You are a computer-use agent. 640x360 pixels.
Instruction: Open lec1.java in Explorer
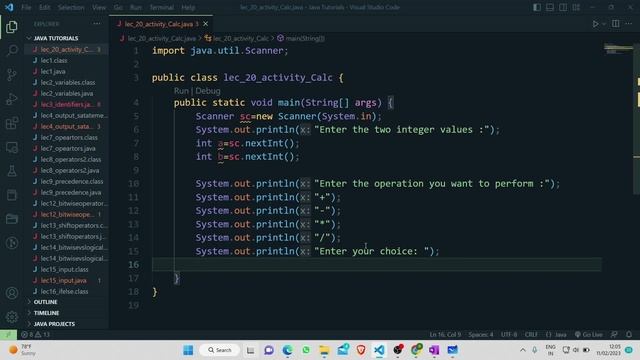[53, 71]
